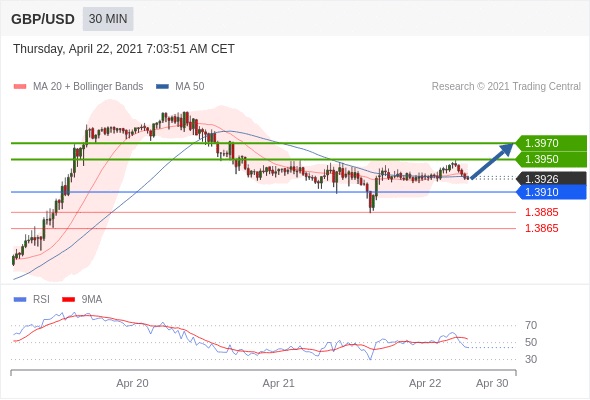Click the 1.3885 red support label
This screenshot has width=590, height=400.
[x=542, y=212]
